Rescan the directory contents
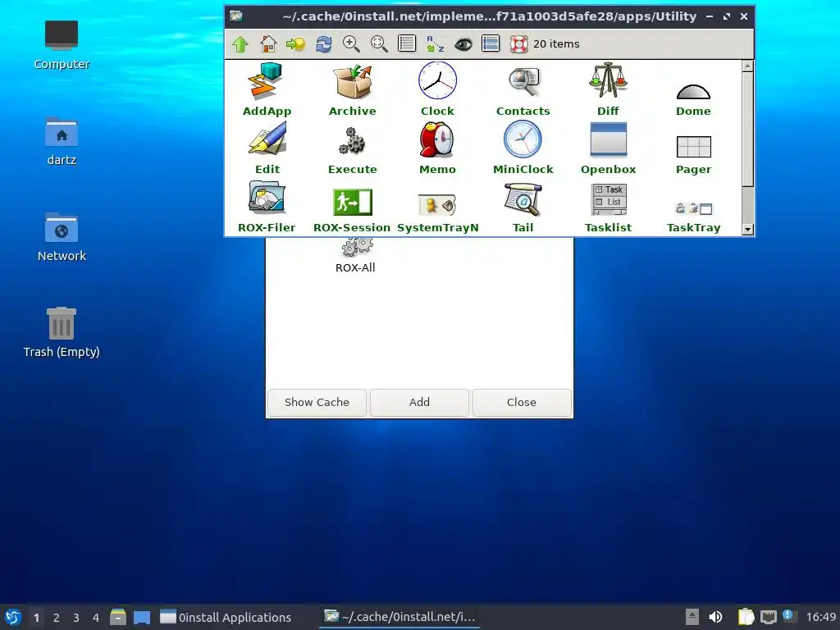 pyautogui.click(x=323, y=44)
